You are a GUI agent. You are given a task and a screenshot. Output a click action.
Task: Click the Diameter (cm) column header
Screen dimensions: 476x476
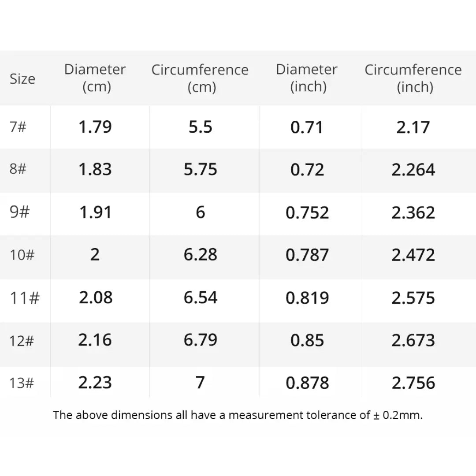pyautogui.click(x=95, y=78)
